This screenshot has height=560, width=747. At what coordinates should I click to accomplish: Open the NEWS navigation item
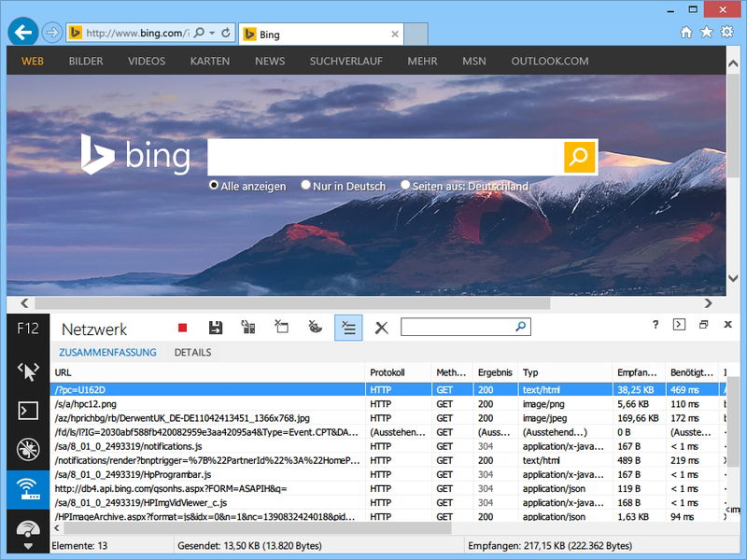[270, 61]
